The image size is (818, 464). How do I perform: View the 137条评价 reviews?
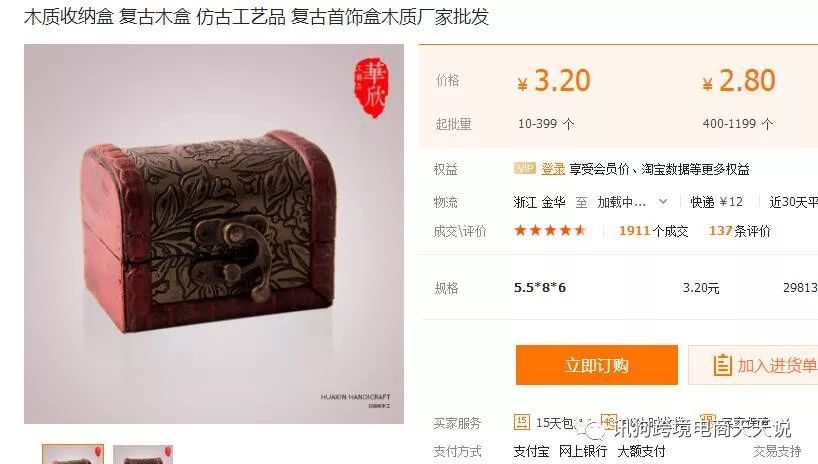(x=739, y=231)
